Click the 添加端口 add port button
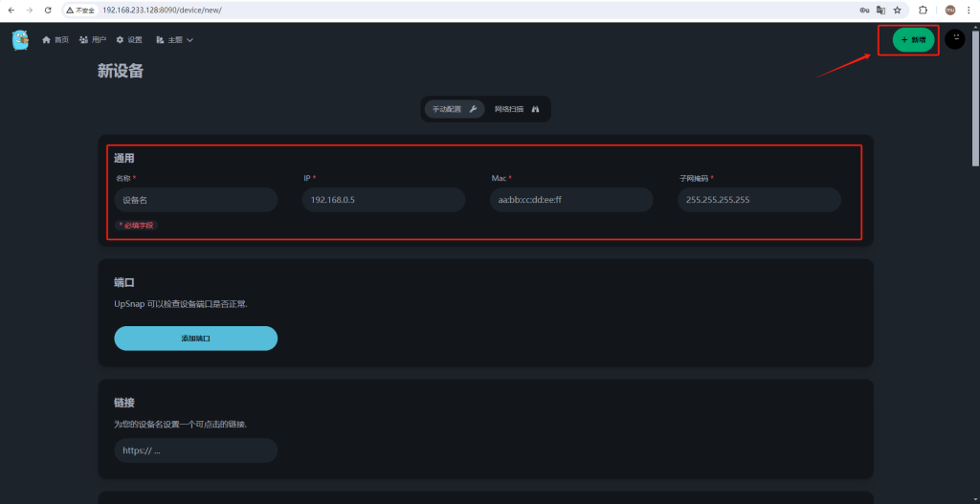 pos(195,339)
